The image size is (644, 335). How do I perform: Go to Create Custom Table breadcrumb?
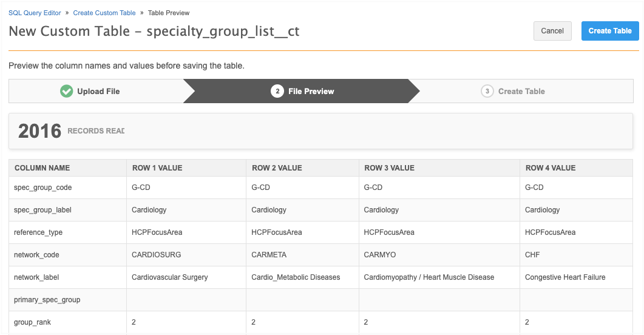106,13
